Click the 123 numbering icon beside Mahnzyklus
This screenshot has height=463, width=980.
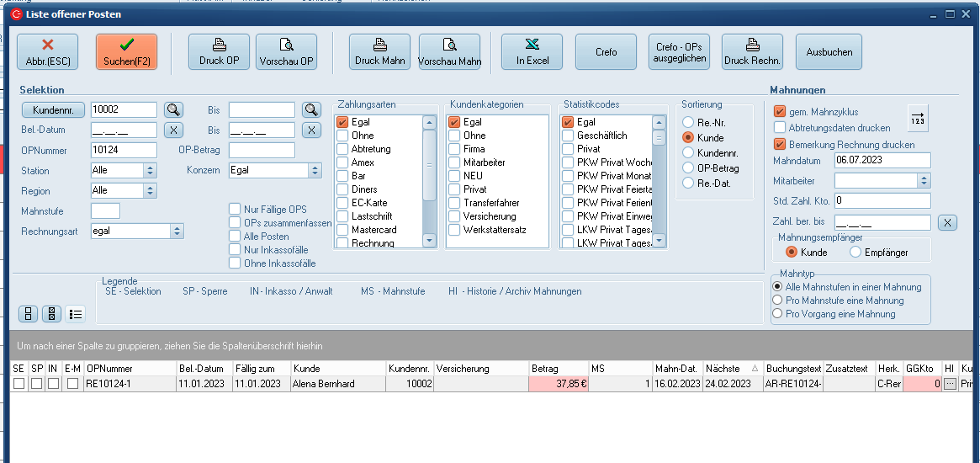coord(917,117)
